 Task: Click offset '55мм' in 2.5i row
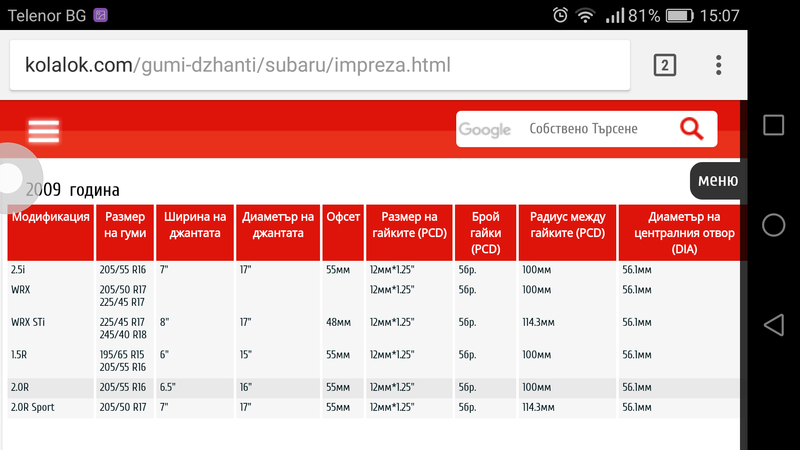[x=338, y=269]
